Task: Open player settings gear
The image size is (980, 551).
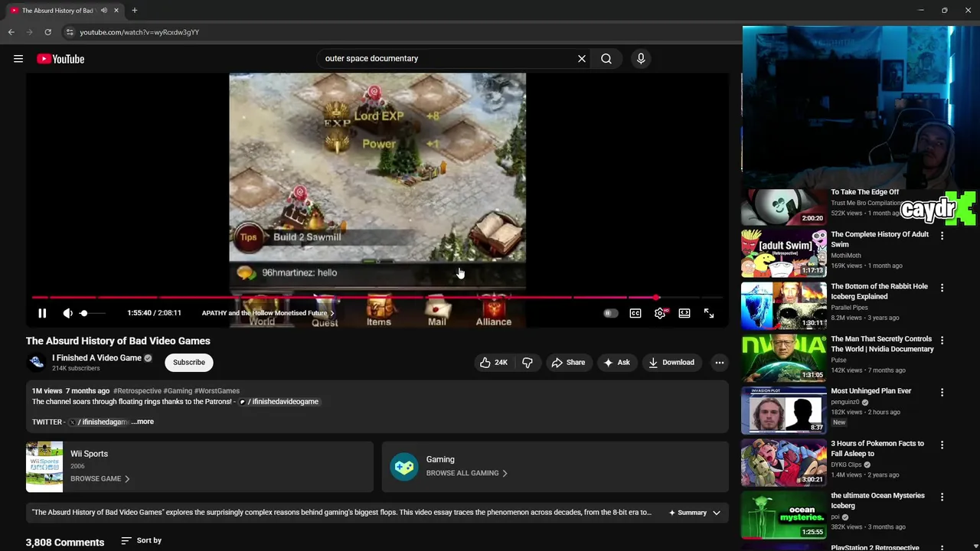Action: (660, 313)
